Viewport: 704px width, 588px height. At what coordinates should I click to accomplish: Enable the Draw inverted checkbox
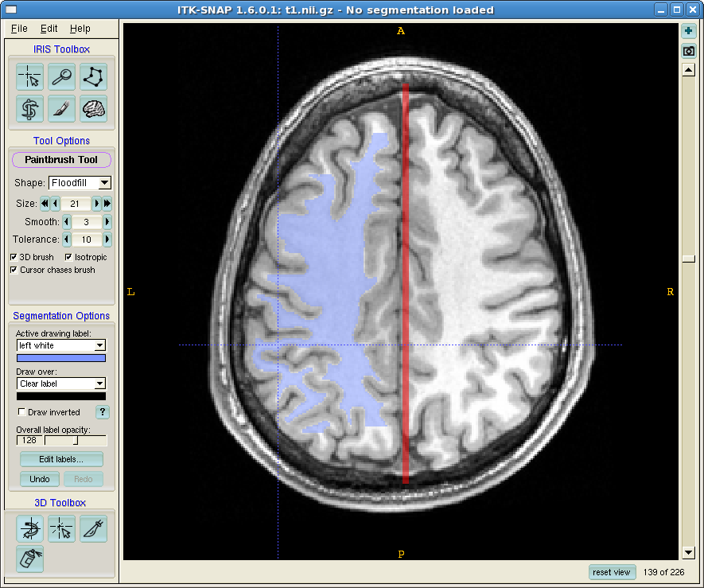tap(21, 412)
